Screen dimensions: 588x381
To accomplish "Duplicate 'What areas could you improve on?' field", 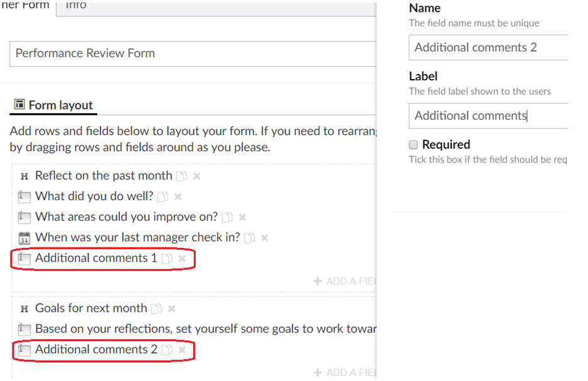I will coord(227,218).
